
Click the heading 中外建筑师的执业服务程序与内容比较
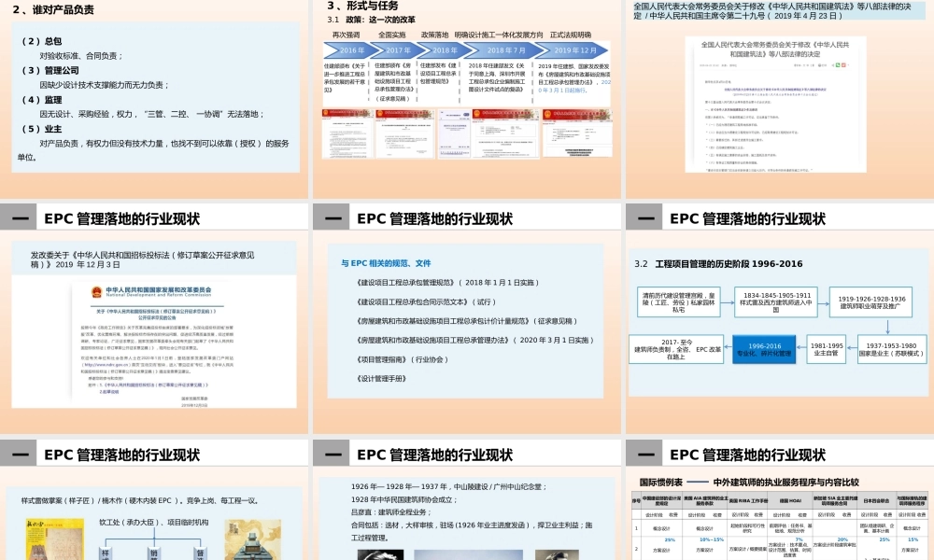785,482
